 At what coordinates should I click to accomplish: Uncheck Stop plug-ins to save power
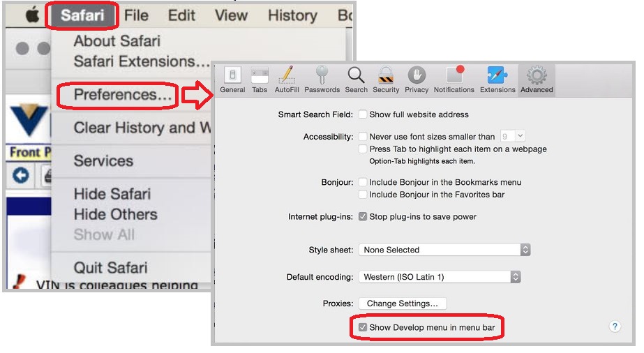coord(363,217)
